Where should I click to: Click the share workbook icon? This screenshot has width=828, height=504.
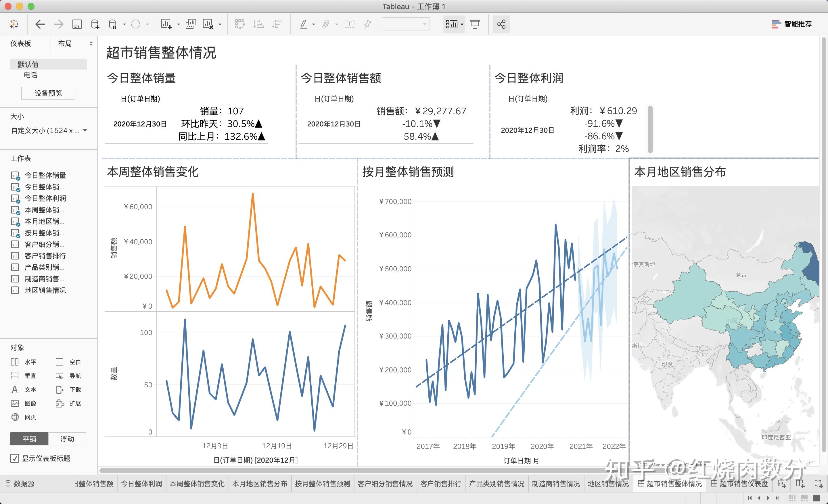point(501,24)
